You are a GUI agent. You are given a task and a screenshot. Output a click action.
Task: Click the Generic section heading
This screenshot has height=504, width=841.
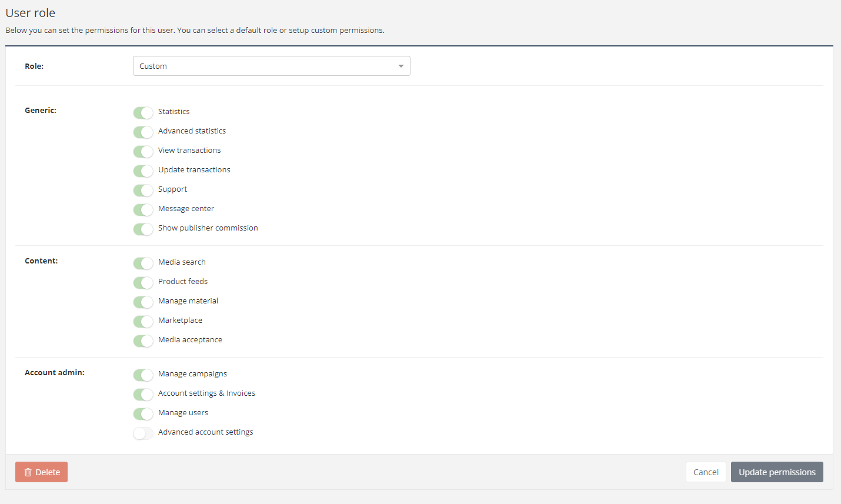41,110
